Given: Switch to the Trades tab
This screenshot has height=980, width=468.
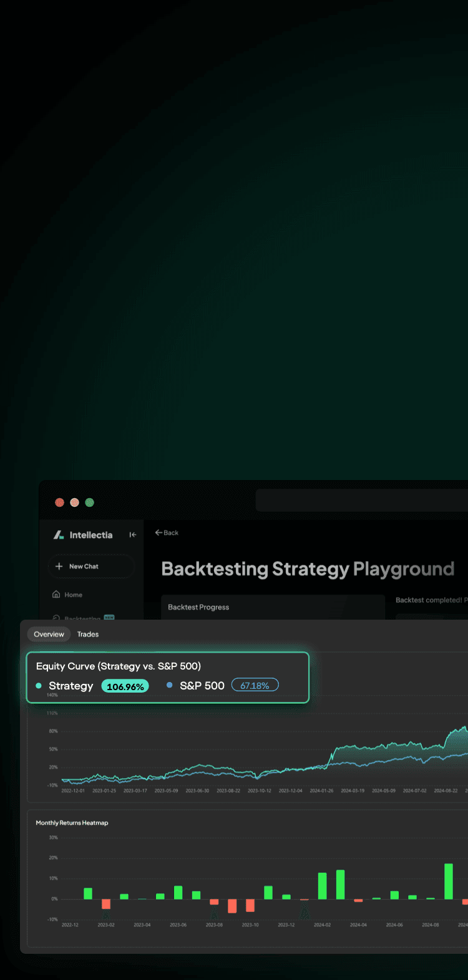Looking at the screenshot, I should (88, 634).
